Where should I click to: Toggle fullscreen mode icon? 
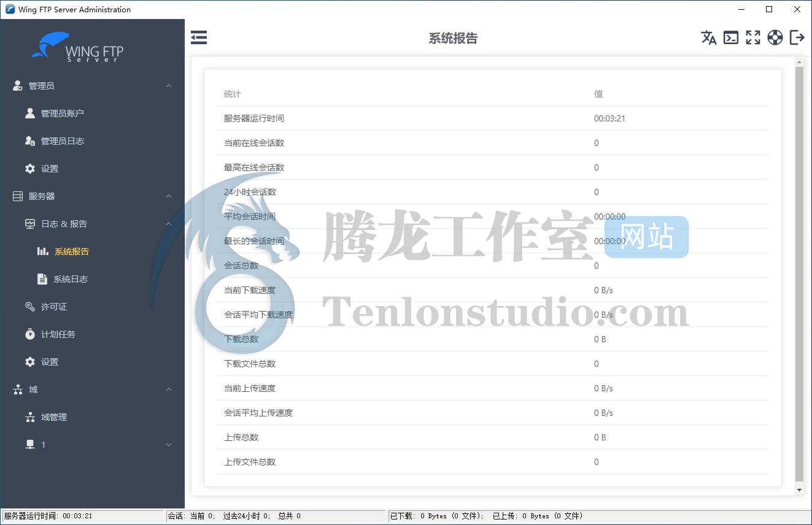[x=752, y=38]
